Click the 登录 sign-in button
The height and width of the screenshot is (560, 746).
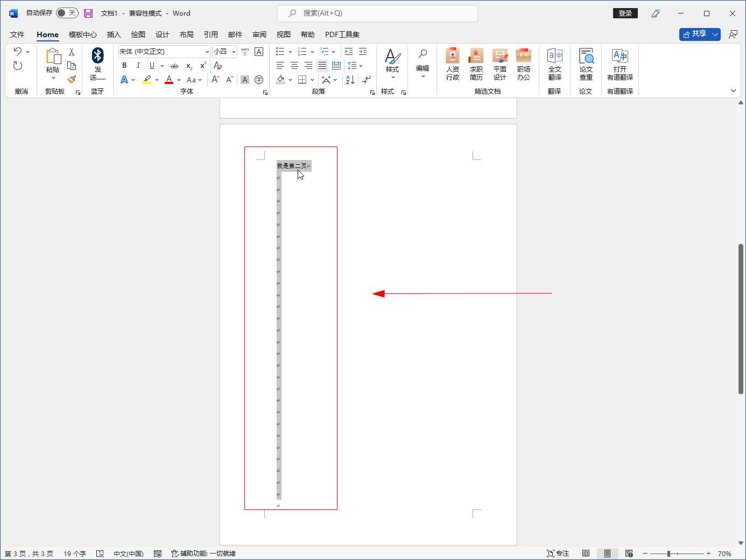click(625, 13)
